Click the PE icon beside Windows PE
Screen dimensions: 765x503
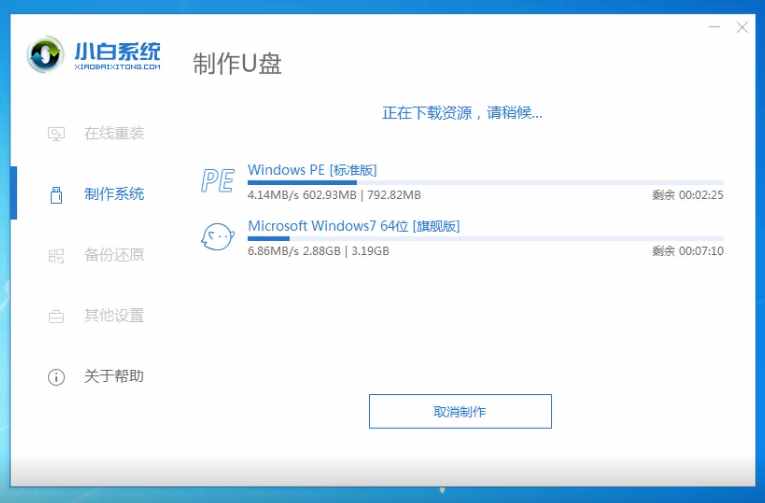pos(218,181)
